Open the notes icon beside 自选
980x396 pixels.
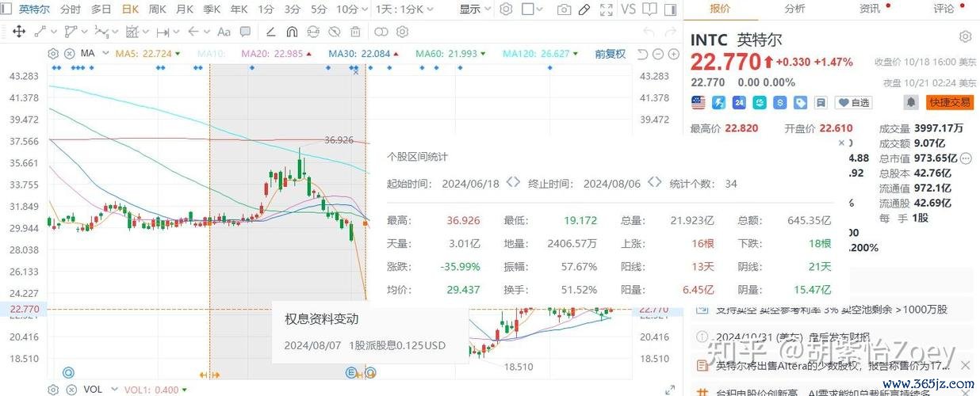(x=821, y=103)
